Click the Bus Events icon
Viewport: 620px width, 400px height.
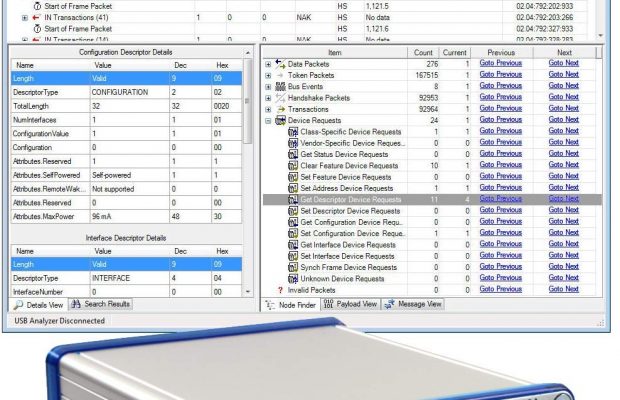pos(281,87)
